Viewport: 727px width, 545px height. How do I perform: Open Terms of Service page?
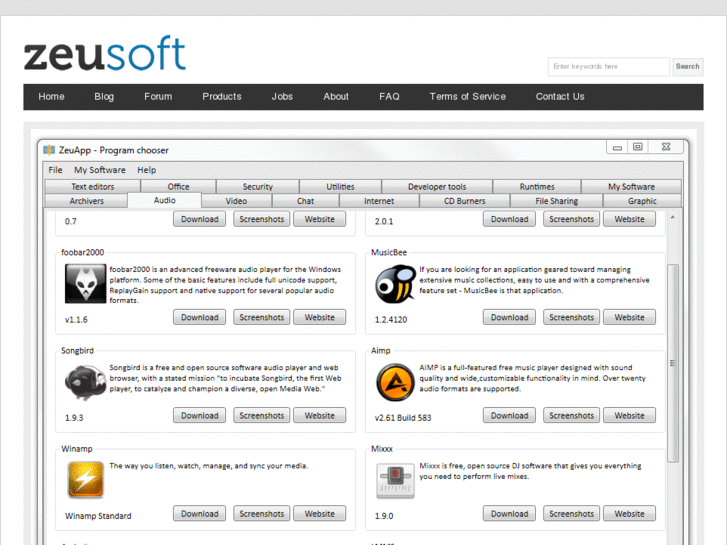pos(467,96)
